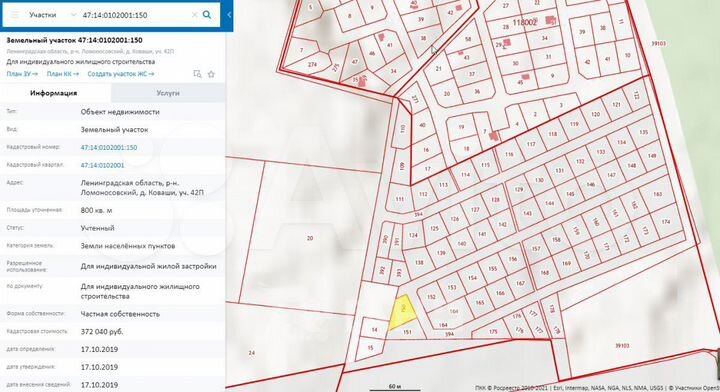Open the План ЗУ link
The image size is (720, 392).
click(22, 74)
